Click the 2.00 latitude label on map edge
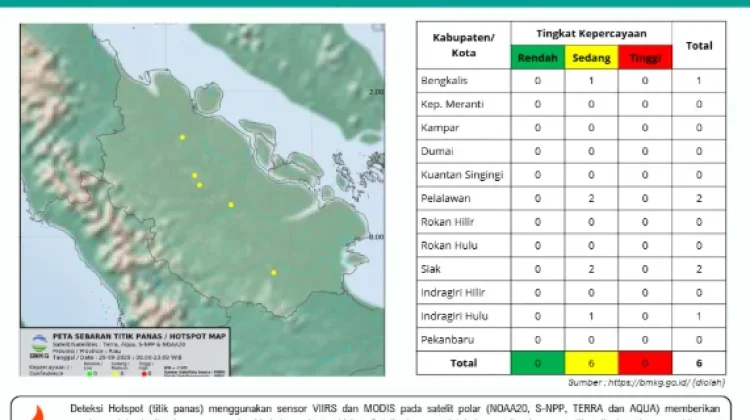Viewport: 750px width, 420px height. tap(376, 91)
